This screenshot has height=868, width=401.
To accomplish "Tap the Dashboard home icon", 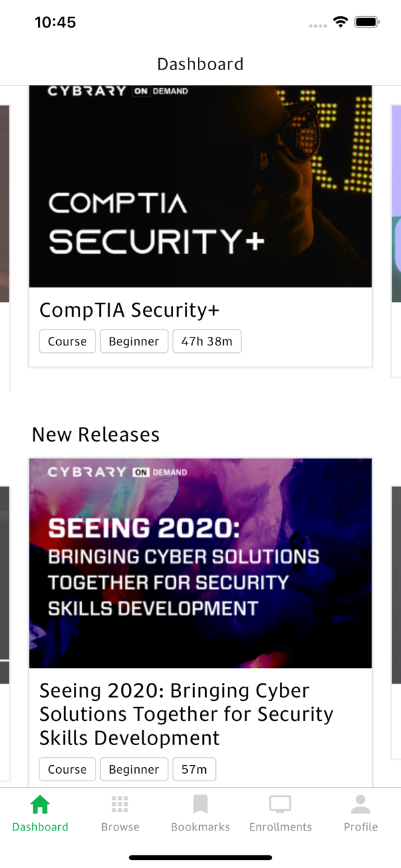I will click(x=40, y=804).
